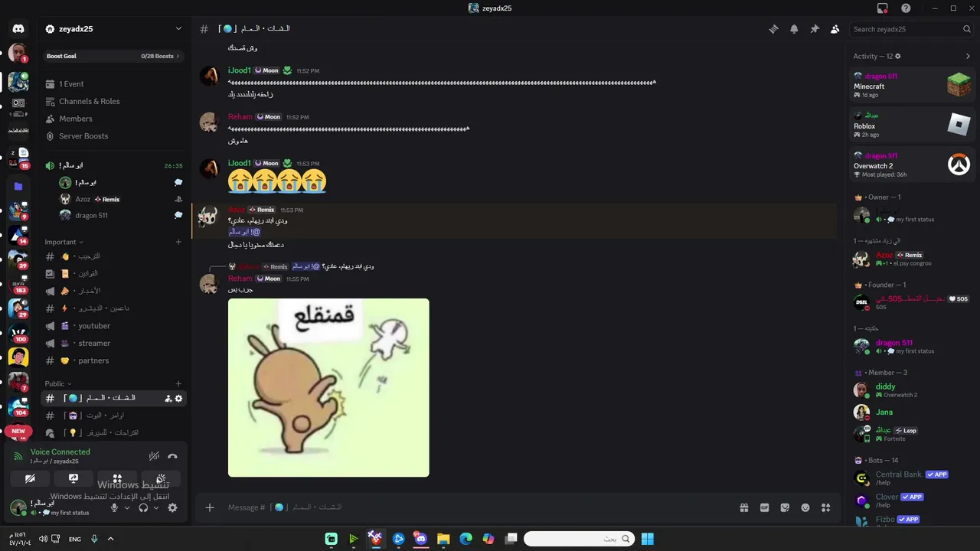Open the Members page
This screenshot has height=551, width=980.
click(113, 119)
